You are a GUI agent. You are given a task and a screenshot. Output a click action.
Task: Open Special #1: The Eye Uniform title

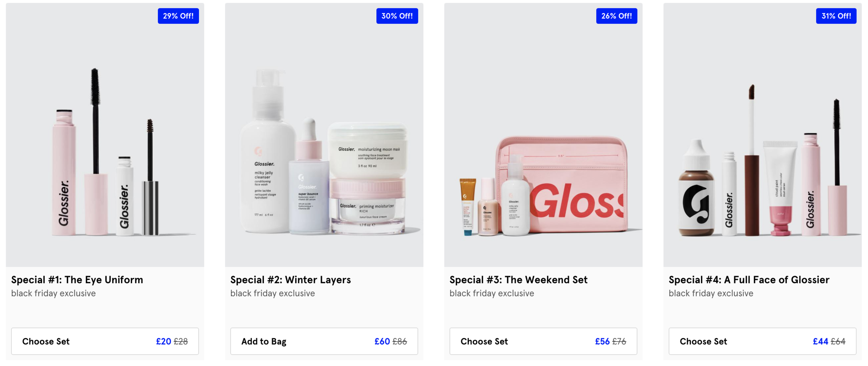tap(77, 280)
